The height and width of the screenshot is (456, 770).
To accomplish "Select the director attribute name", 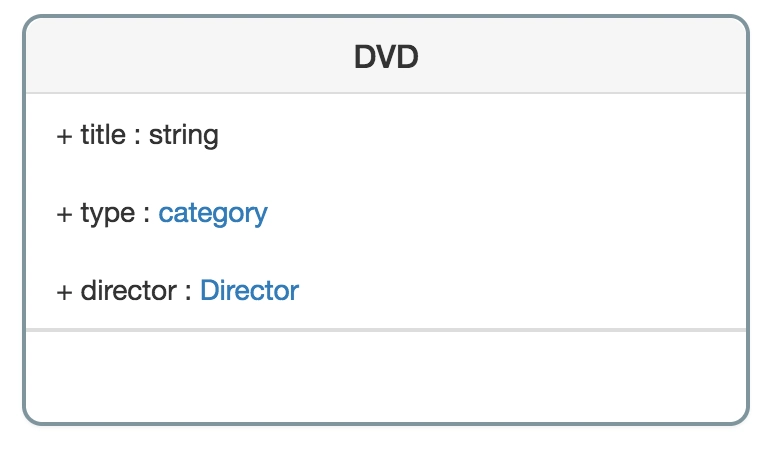I will (x=128, y=291).
